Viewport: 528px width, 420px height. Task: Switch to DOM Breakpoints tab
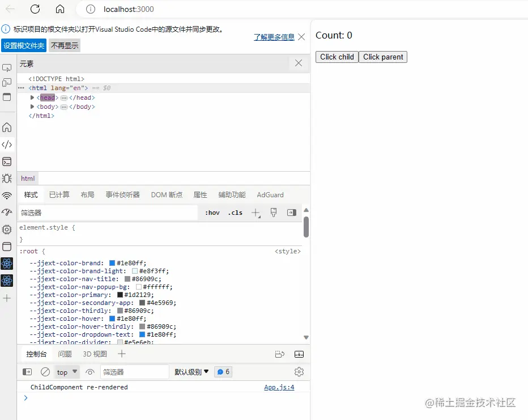click(167, 194)
